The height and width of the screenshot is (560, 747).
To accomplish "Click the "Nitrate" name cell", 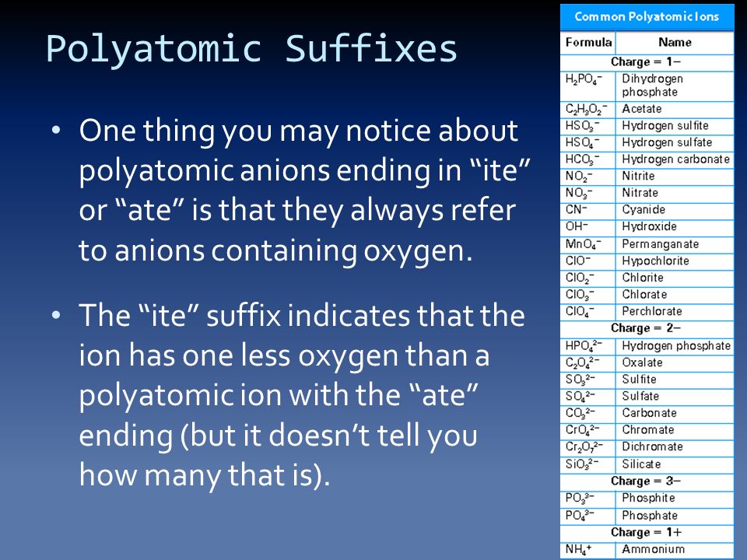I will tap(675, 193).
